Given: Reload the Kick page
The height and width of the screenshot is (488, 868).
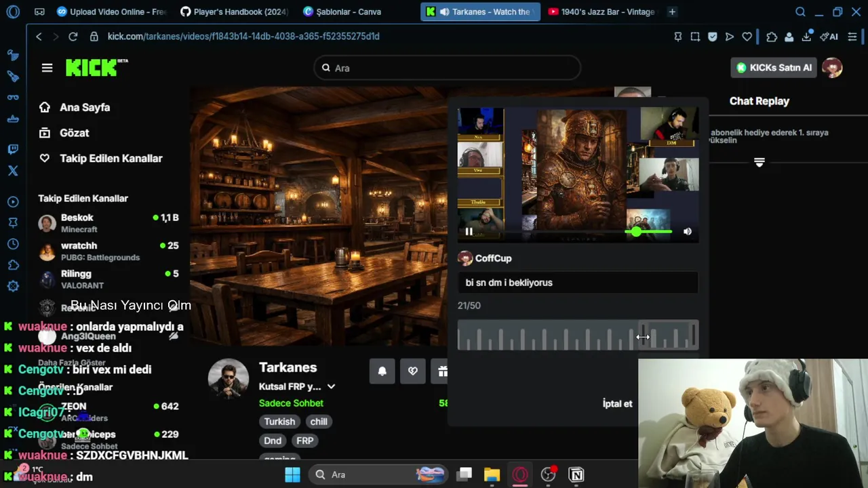Looking at the screenshot, I should coord(73,37).
